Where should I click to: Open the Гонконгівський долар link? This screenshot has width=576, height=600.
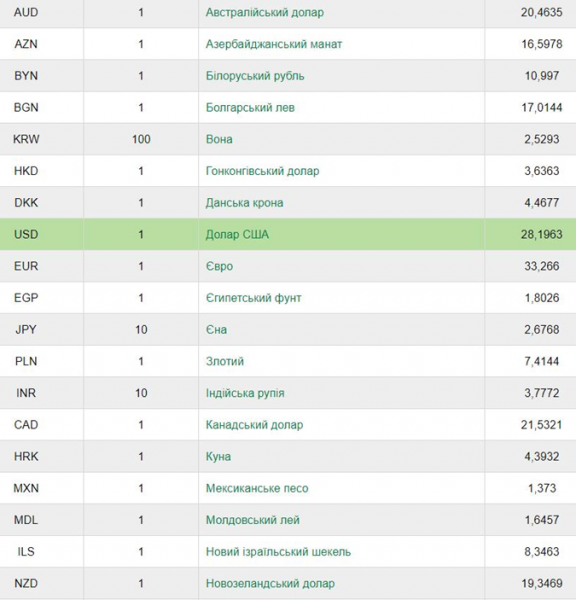262,171
